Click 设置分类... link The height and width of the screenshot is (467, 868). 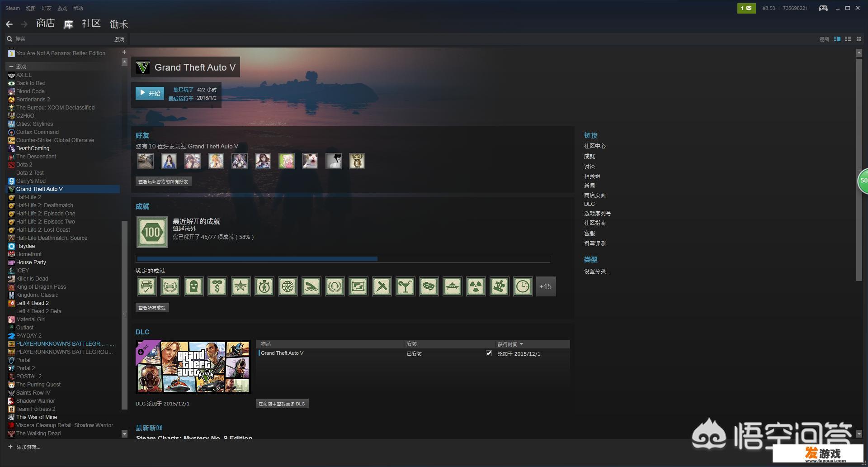pos(597,272)
